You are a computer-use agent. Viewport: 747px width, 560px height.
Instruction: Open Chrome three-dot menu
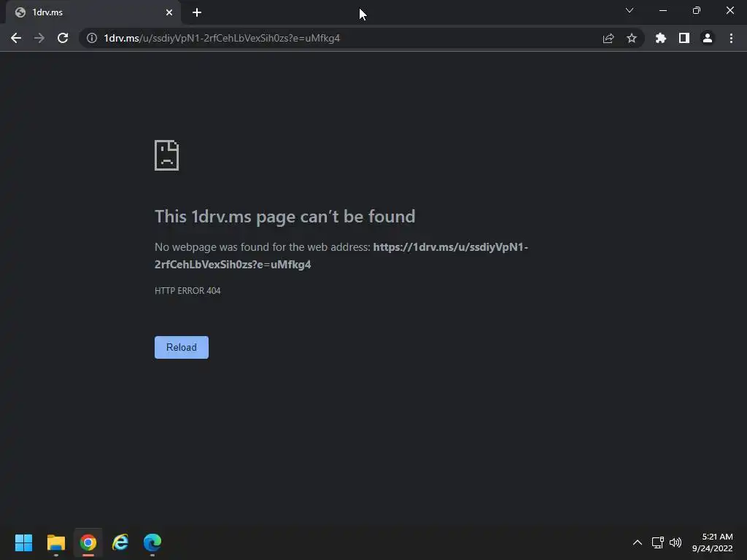(x=731, y=38)
